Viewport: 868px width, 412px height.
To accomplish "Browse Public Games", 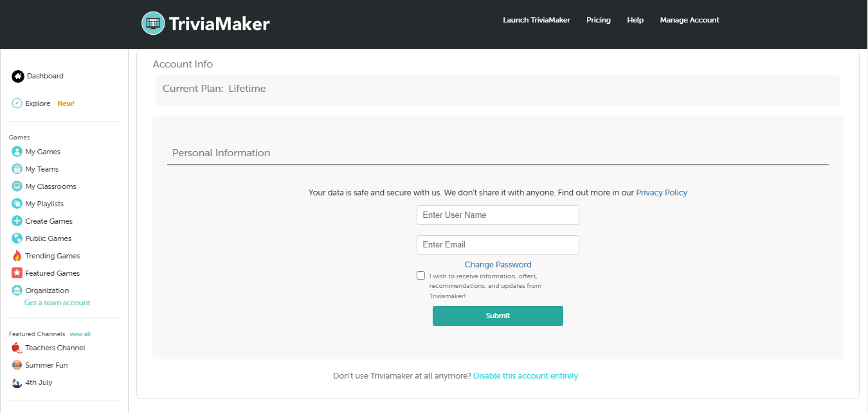I will [x=47, y=238].
